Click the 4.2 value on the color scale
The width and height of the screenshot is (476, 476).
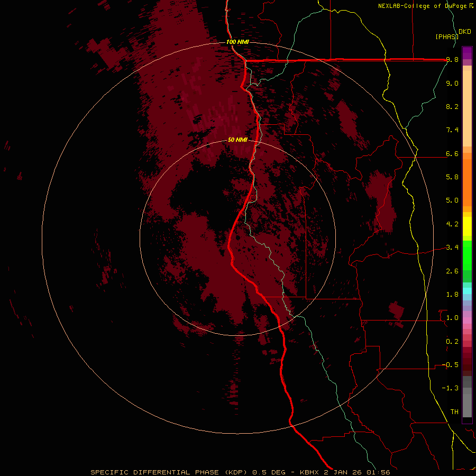tap(452, 224)
